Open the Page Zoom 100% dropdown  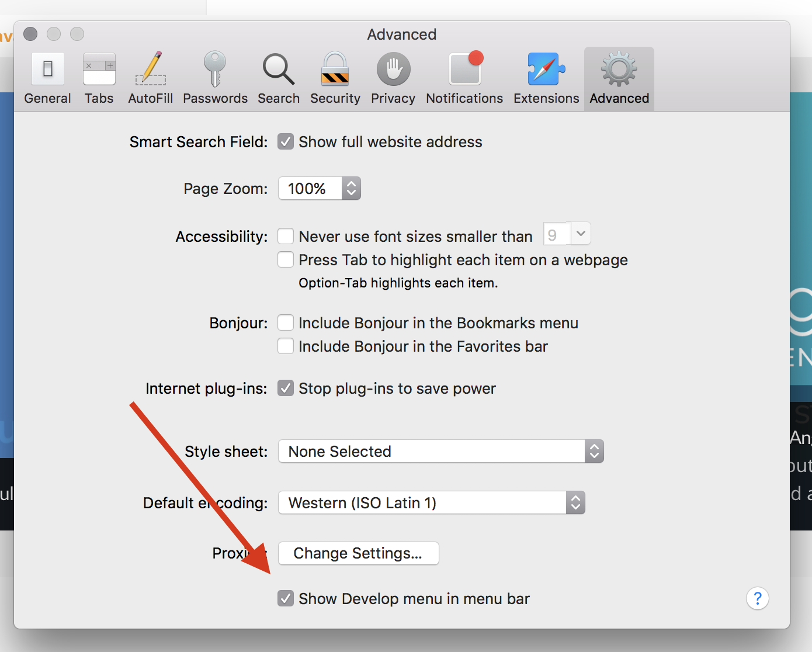tap(320, 188)
